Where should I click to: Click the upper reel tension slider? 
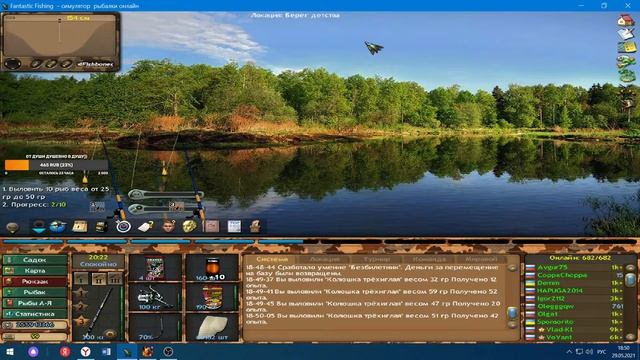pyautogui.click(x=165, y=195)
